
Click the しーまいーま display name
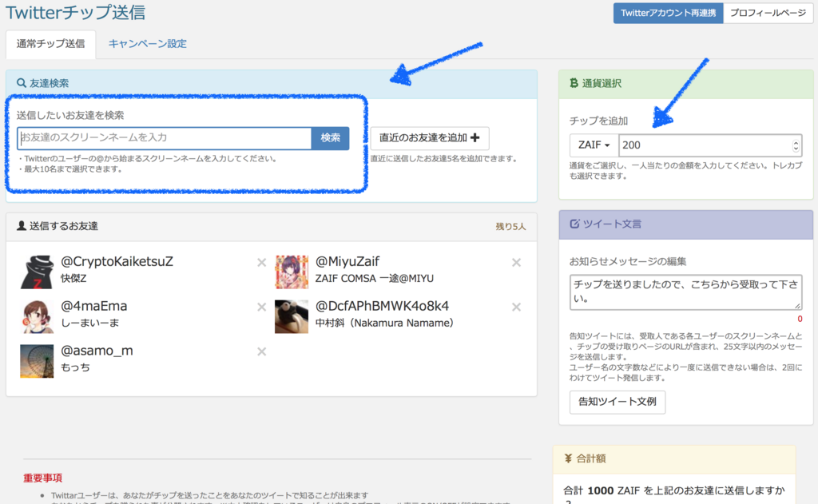89,323
